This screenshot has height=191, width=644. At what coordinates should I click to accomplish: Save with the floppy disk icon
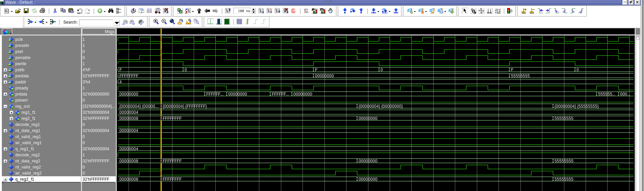click(x=26, y=11)
